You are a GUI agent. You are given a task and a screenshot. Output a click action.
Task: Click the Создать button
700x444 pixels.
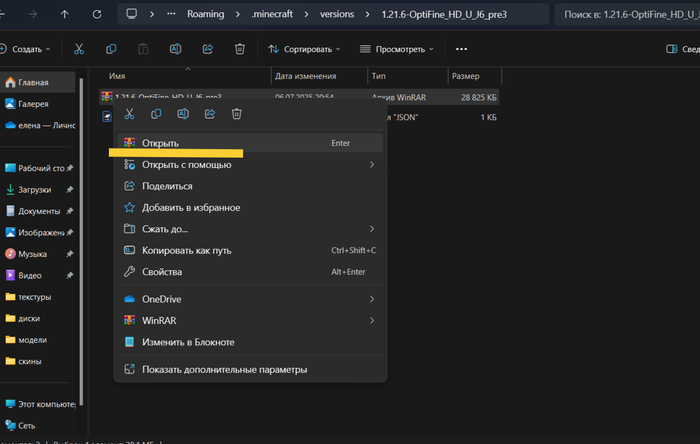(27, 49)
